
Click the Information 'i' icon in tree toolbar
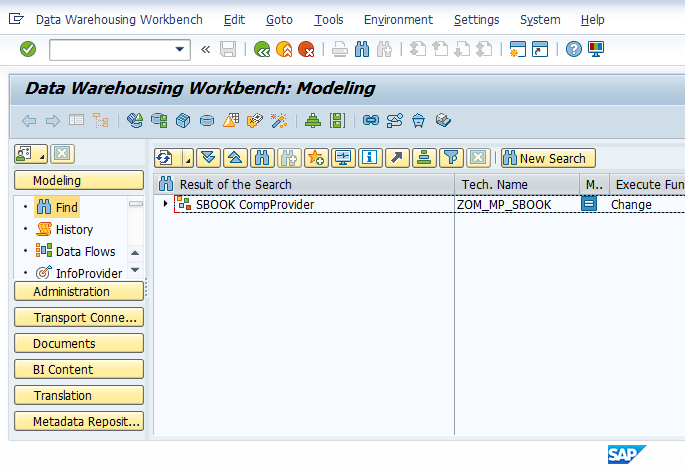(x=370, y=158)
